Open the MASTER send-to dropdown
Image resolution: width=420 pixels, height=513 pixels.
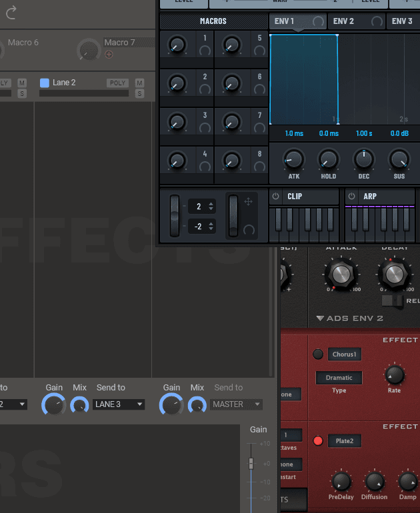236,404
